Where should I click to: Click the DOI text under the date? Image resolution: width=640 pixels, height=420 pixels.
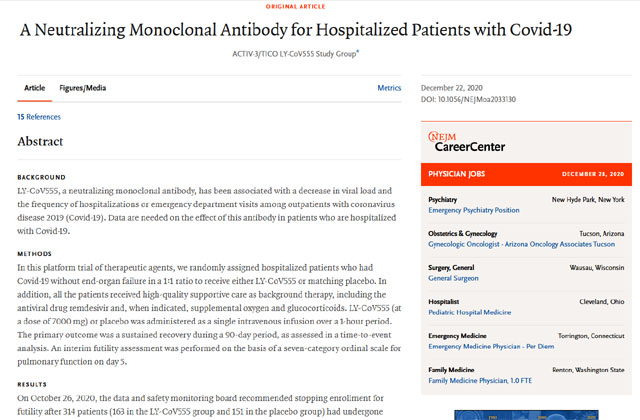point(467,99)
